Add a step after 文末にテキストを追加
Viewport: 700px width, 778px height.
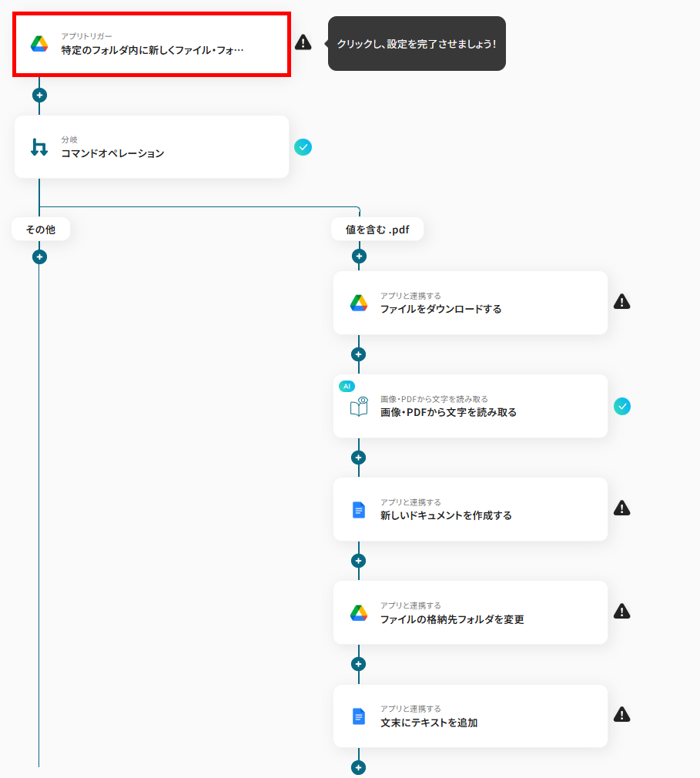pyautogui.click(x=359, y=767)
